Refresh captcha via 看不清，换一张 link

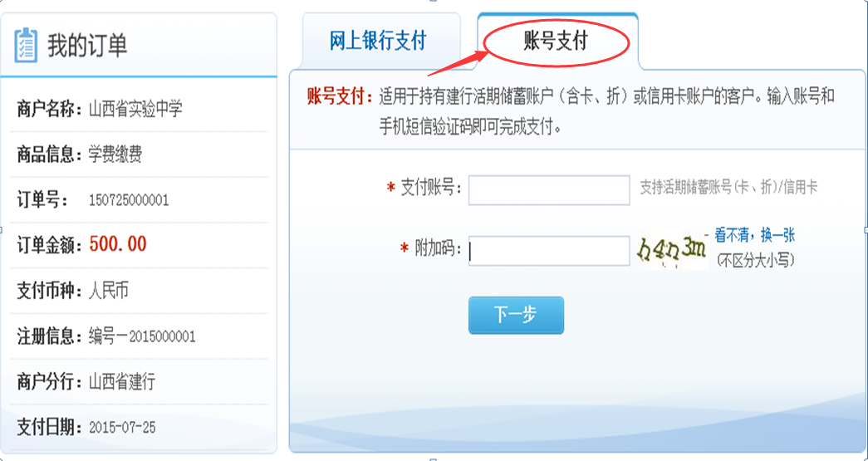point(754,236)
